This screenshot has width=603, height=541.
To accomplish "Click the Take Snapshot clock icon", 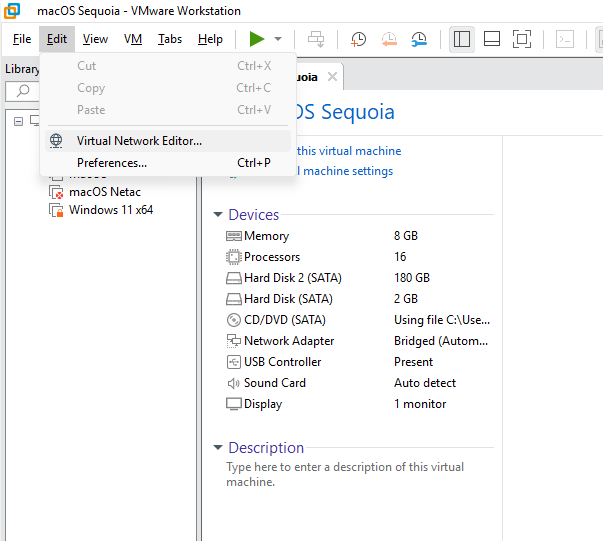I will coord(358,39).
